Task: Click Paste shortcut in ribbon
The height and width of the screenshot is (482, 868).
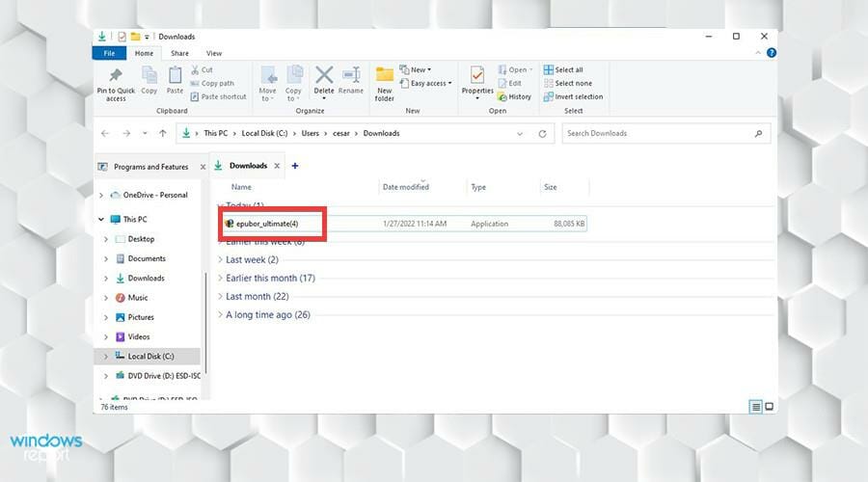Action: pyautogui.click(x=218, y=96)
